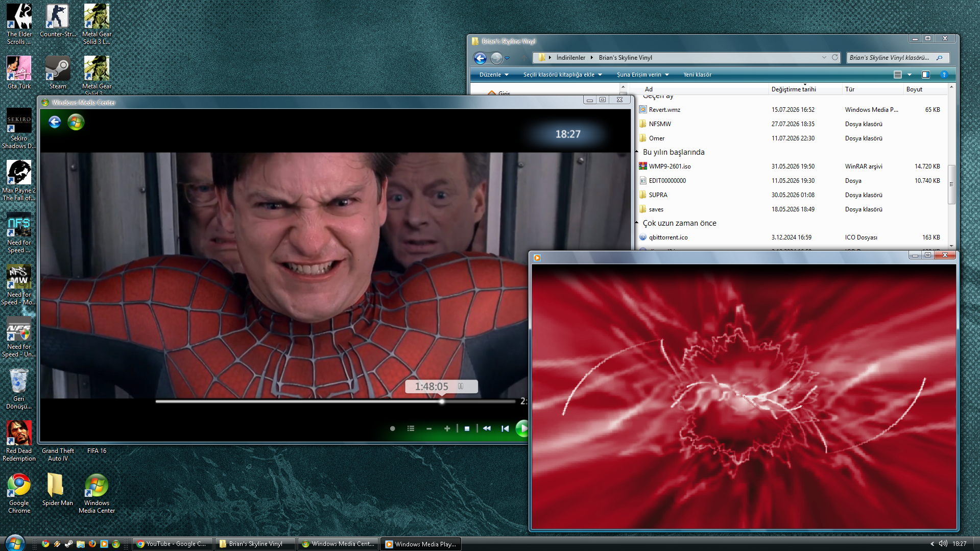This screenshot has width=980, height=551.
Task: Click the Media Center seek bar handle
Action: pyautogui.click(x=442, y=401)
